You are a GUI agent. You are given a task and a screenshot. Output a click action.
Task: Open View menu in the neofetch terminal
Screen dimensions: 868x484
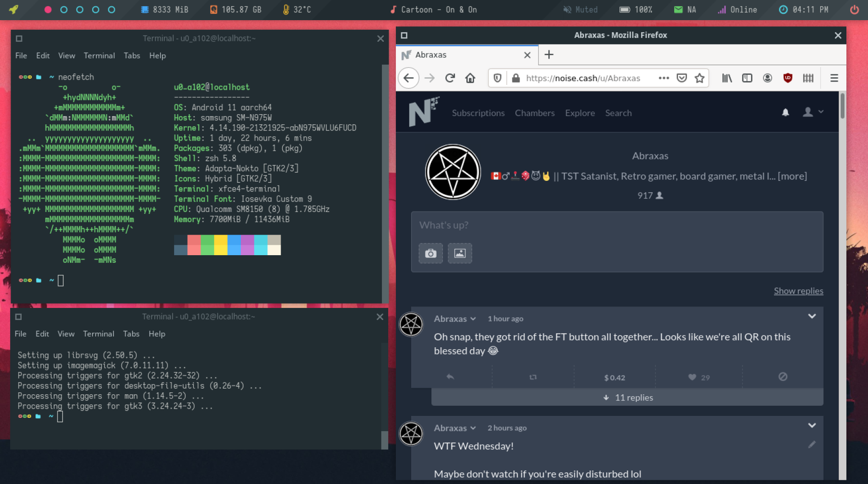point(67,56)
